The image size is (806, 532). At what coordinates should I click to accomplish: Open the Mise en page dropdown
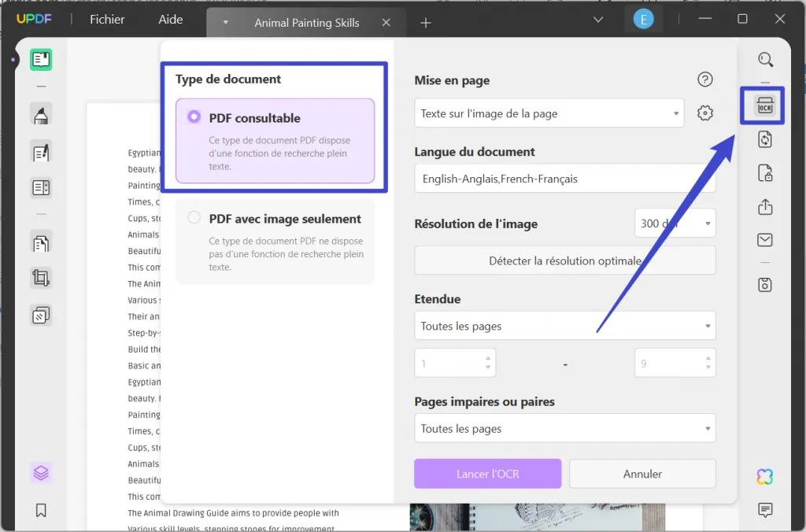pyautogui.click(x=549, y=113)
